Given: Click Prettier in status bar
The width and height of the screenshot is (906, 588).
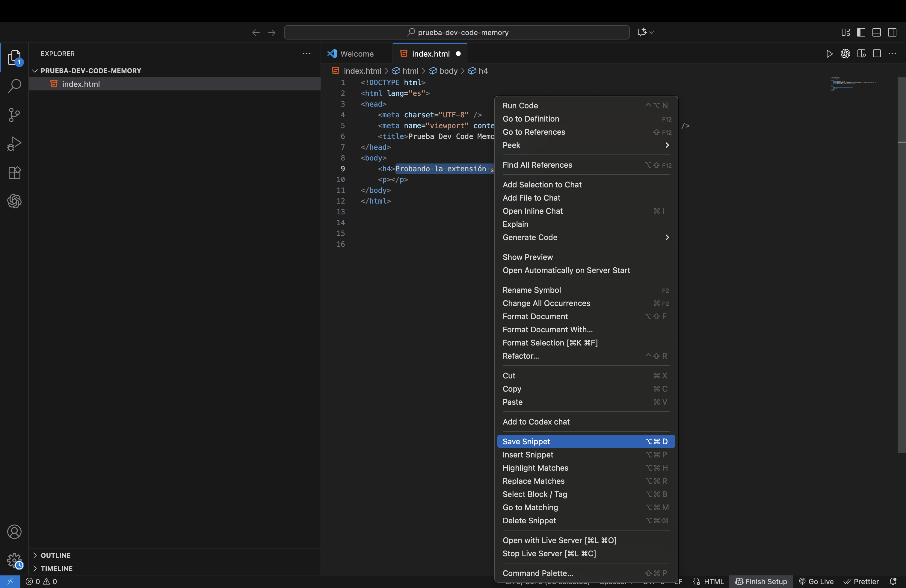Looking at the screenshot, I should click(861, 581).
